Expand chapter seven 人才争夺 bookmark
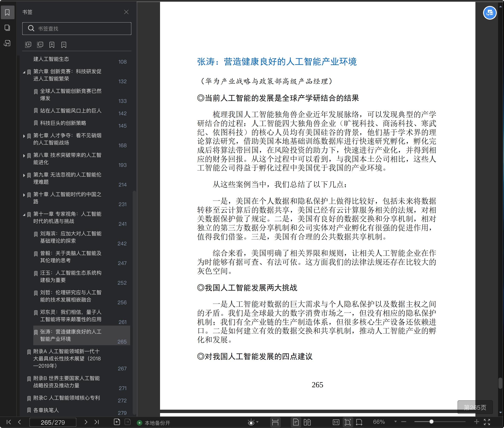Image resolution: width=504 pixels, height=428 pixels. click(24, 136)
